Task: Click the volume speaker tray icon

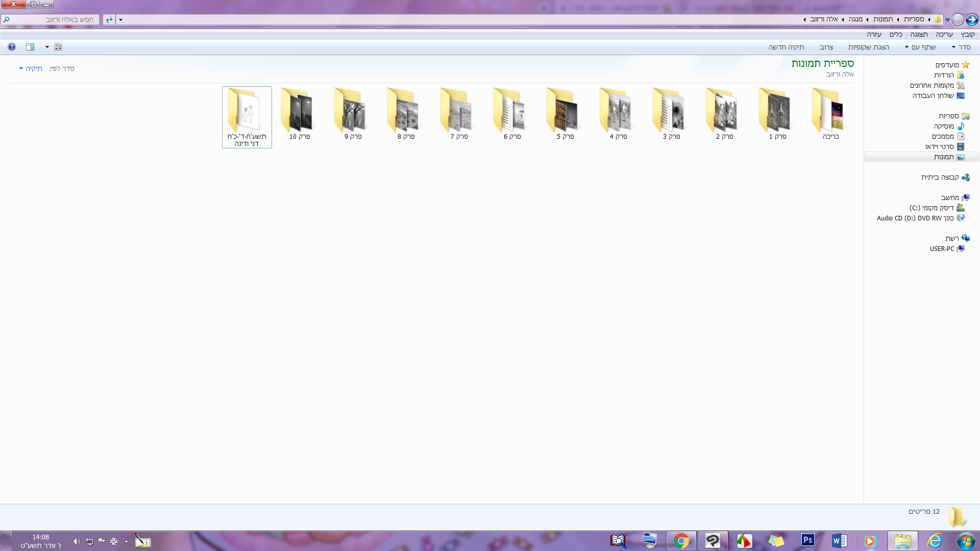Action: [x=77, y=541]
